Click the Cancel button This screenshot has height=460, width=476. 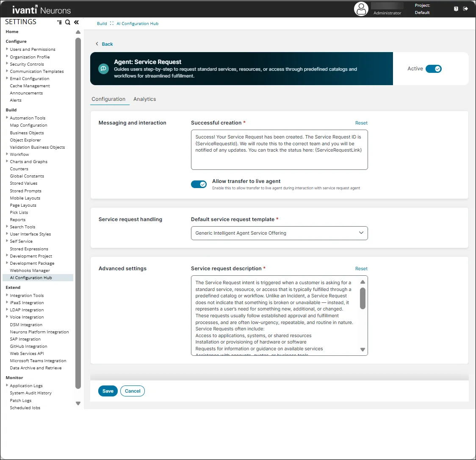point(133,391)
